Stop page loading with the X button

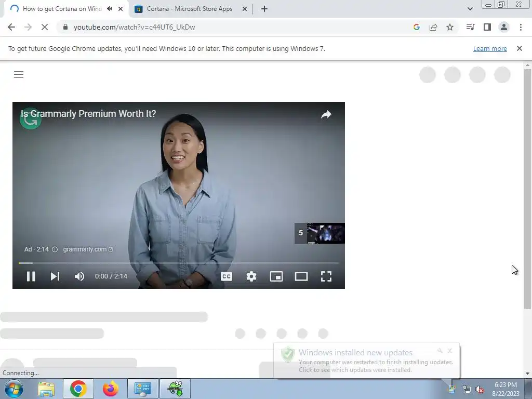(x=45, y=27)
